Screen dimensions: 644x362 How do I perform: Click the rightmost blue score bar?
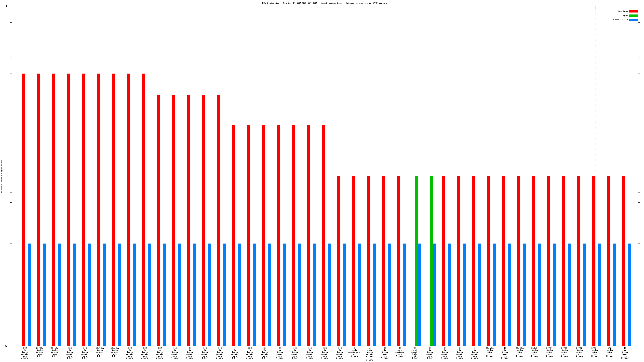click(x=630, y=295)
